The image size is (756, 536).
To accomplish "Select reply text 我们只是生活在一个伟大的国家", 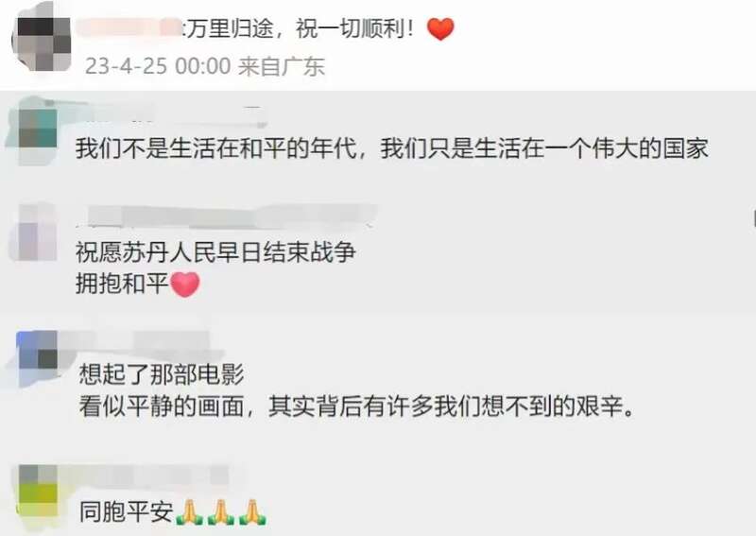I will [545, 148].
